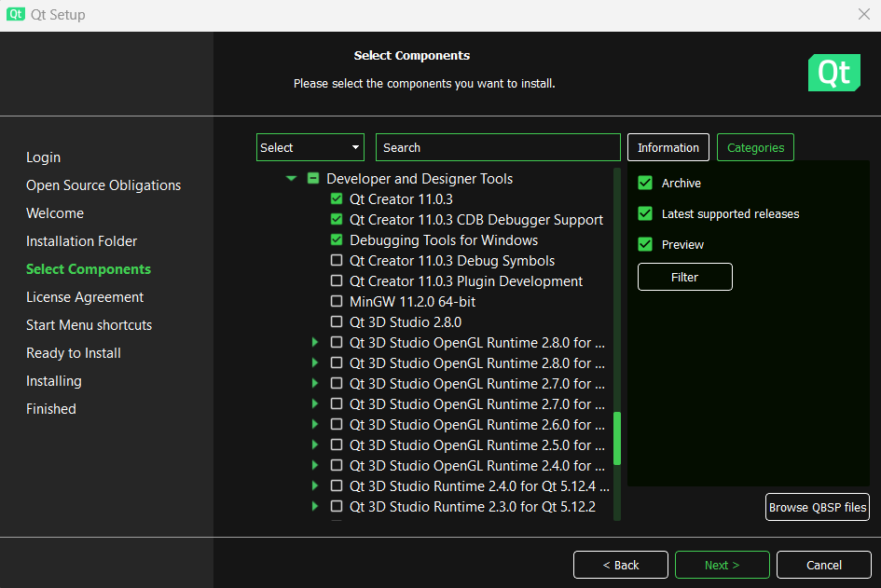The image size is (881, 588).
Task: Go to next step with Next
Action: (x=722, y=565)
